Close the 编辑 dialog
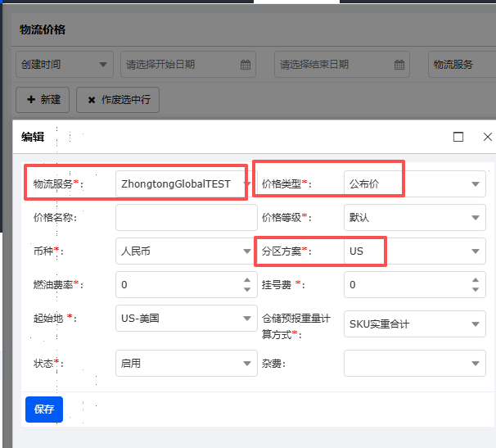This screenshot has height=448, width=496. [x=487, y=137]
